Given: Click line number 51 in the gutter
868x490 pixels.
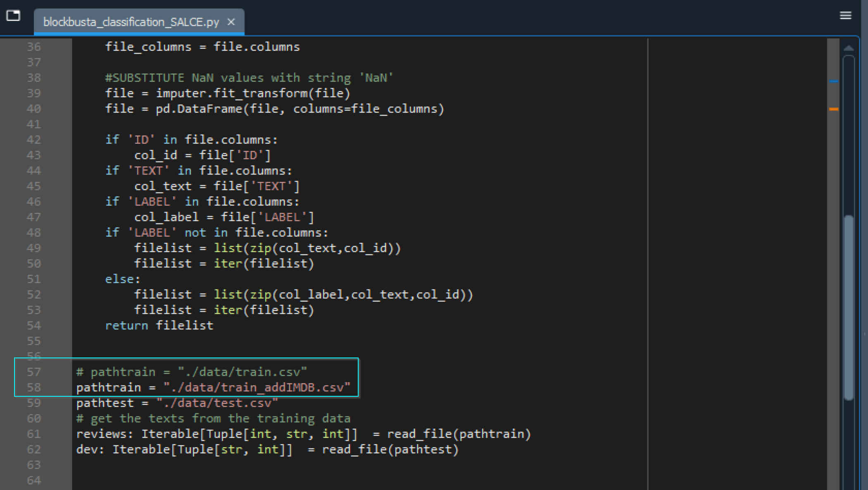Looking at the screenshot, I should tap(34, 279).
